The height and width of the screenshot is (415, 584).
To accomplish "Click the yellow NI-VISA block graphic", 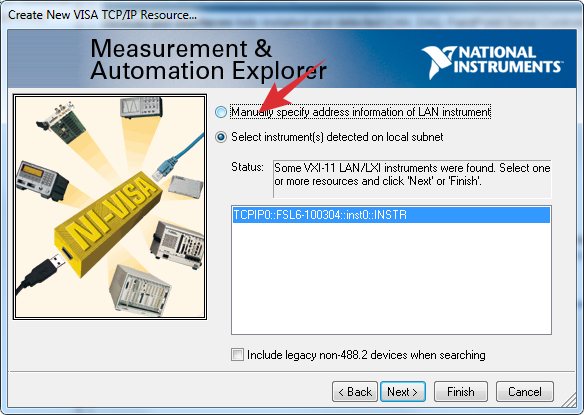I will [x=108, y=224].
